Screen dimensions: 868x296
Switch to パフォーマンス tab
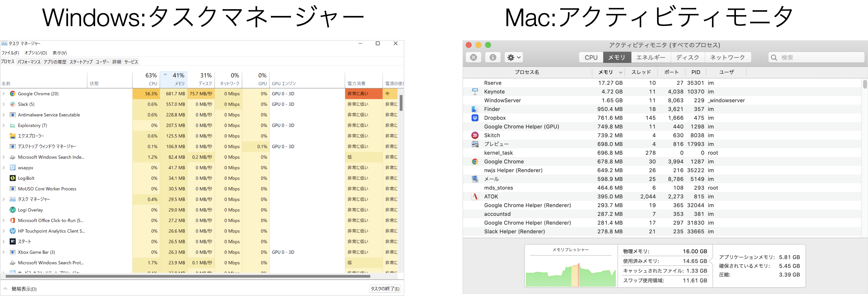[x=29, y=62]
